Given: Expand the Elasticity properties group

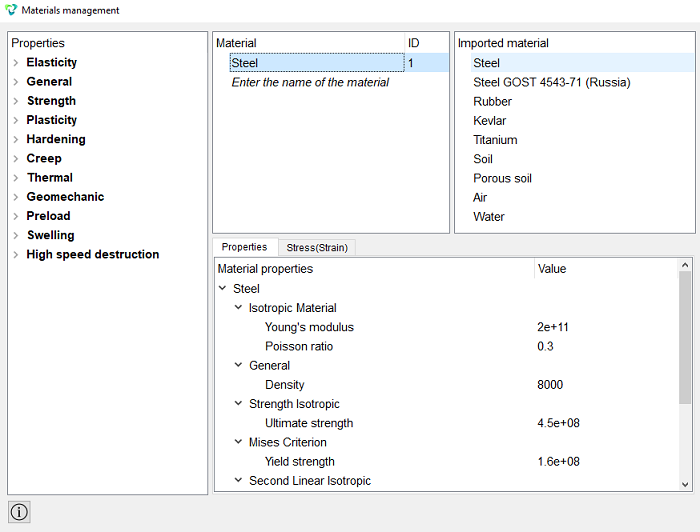Looking at the screenshot, I should (16, 62).
